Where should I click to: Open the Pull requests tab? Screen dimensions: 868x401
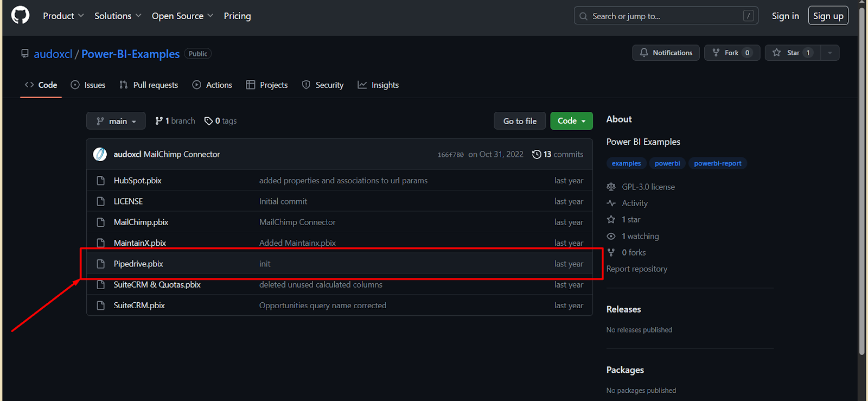pyautogui.click(x=149, y=85)
